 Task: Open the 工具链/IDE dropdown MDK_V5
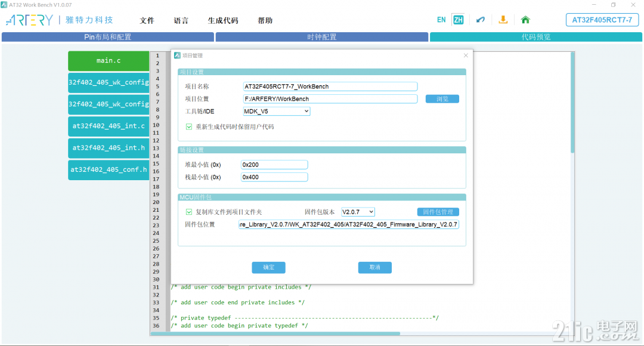[x=277, y=112]
